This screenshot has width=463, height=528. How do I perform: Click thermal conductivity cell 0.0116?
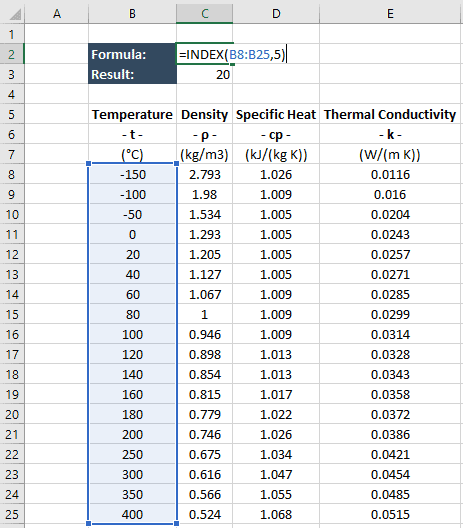tap(390, 174)
